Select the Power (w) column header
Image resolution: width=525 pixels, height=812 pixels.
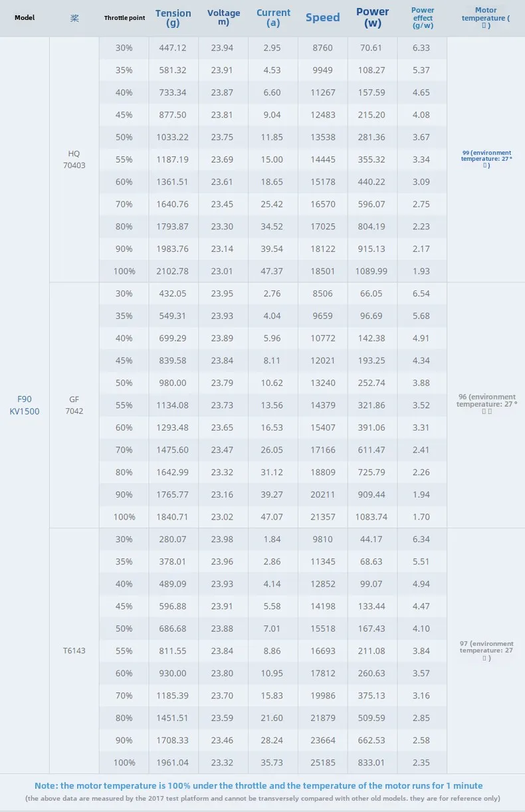point(372,18)
